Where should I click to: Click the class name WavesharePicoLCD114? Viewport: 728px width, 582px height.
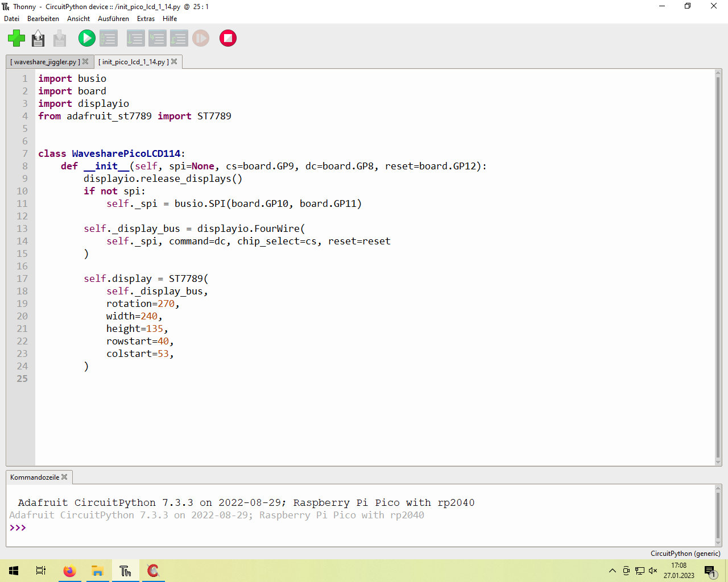click(x=126, y=153)
